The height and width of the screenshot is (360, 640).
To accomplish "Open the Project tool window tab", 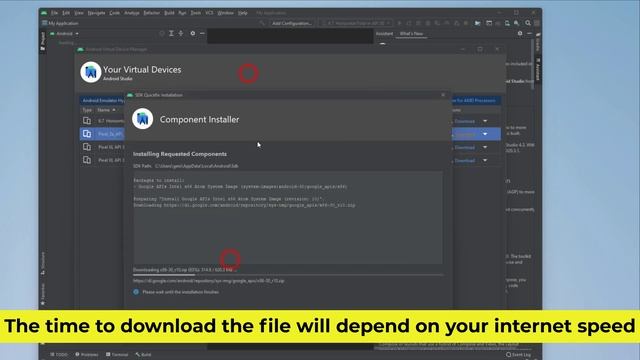I will [x=43, y=42].
